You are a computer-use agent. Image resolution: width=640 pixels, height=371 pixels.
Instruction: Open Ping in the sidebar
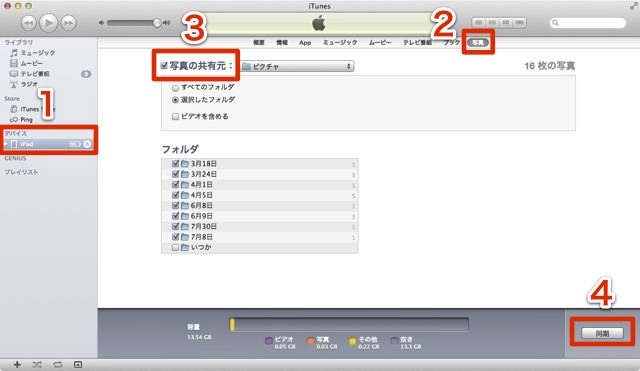22,120
